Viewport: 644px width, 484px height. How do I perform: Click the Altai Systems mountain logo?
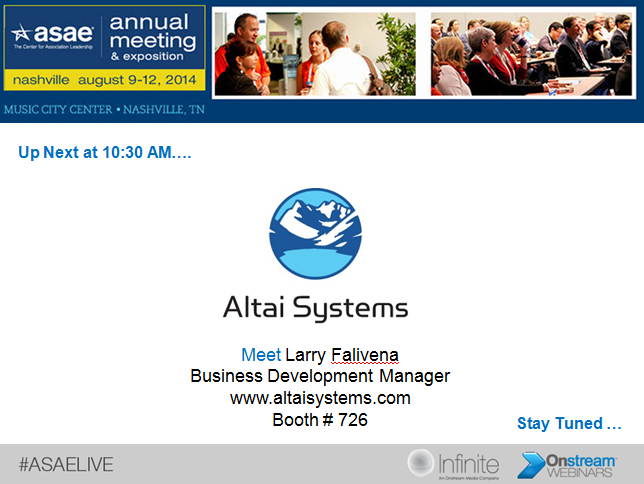[315, 233]
